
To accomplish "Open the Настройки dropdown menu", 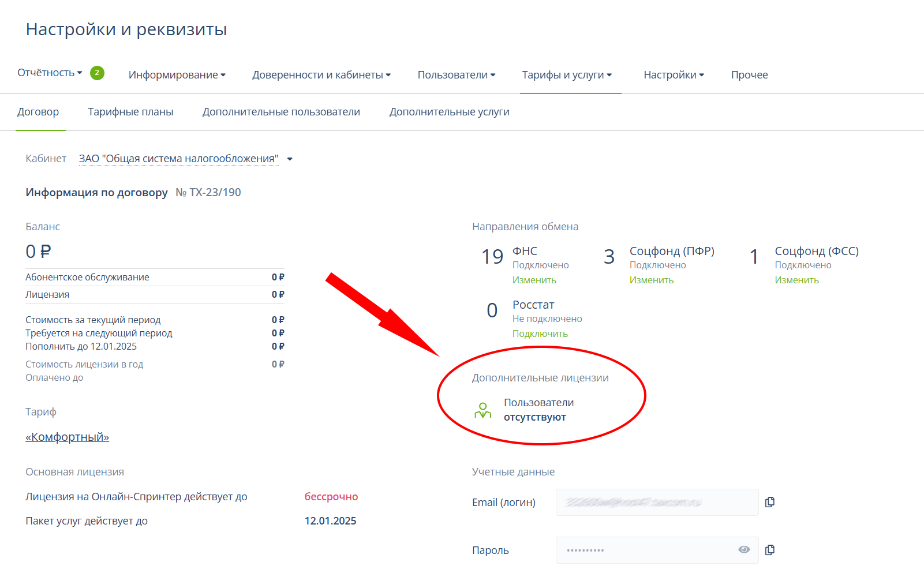I will coord(674,75).
